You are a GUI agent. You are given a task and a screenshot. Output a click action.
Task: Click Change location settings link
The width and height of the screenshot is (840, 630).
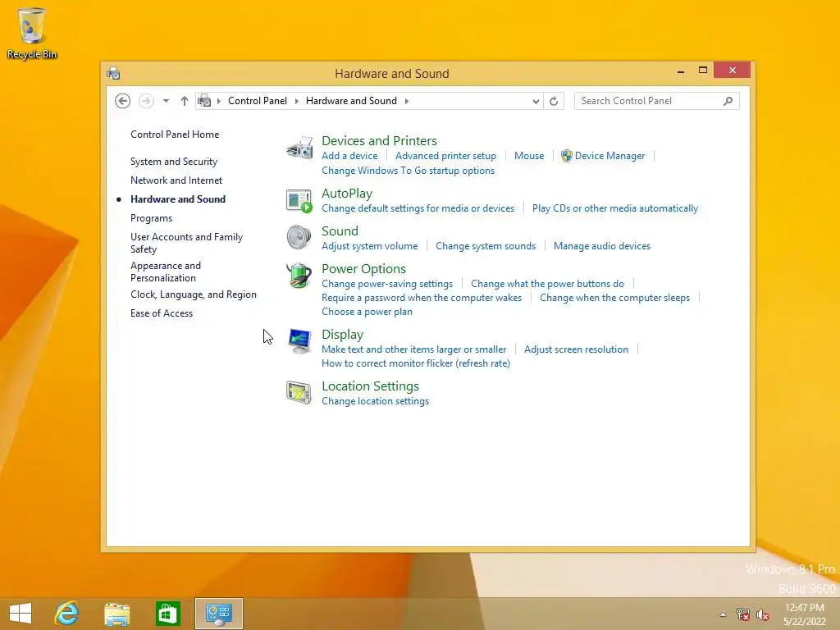click(375, 401)
